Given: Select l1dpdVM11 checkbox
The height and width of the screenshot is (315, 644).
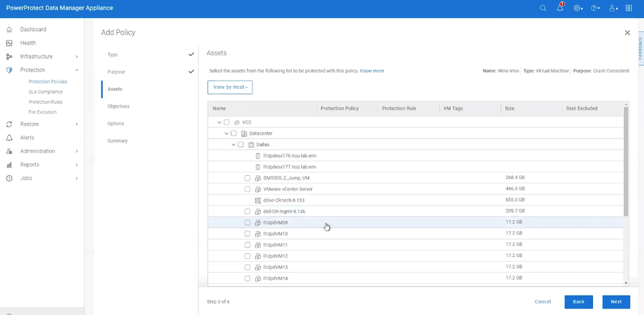Looking at the screenshot, I should tap(247, 245).
